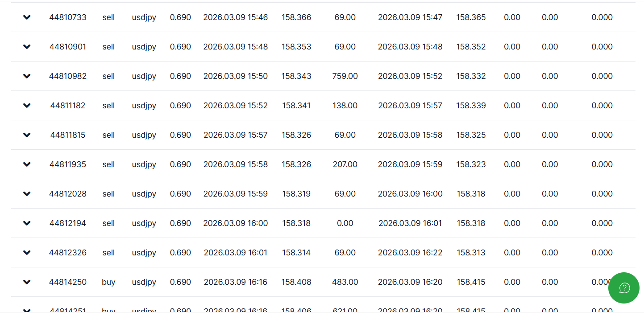
Task: Show details for order 44811815
Action: [27, 135]
